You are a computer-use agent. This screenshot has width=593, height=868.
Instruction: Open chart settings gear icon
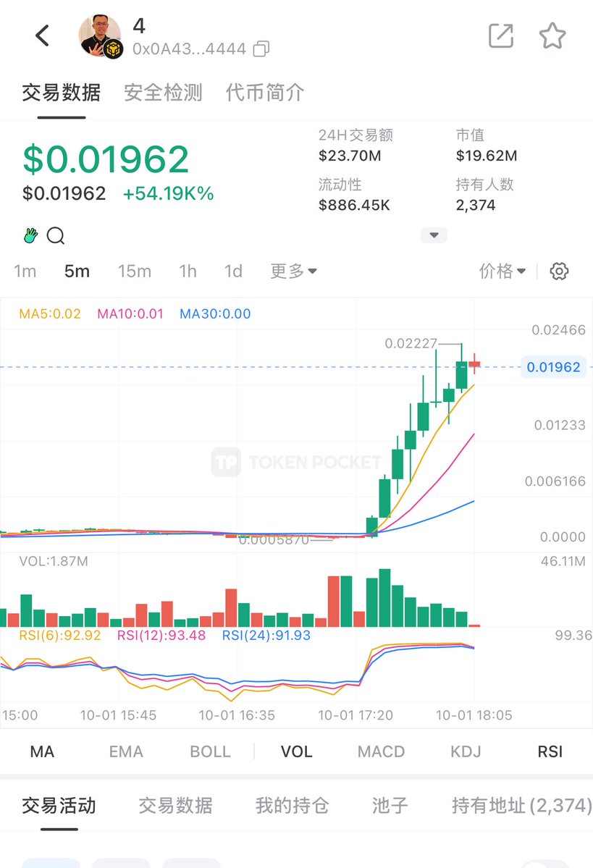(x=559, y=271)
